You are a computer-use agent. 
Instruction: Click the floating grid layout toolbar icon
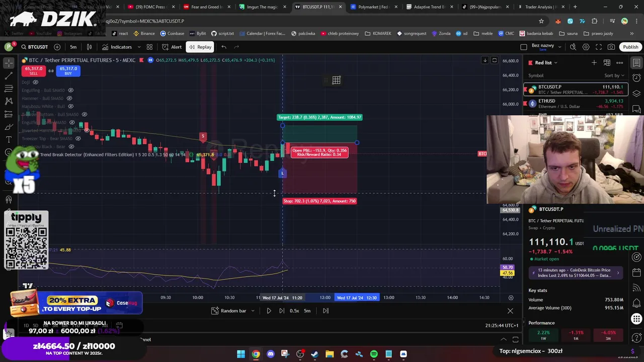[336, 80]
